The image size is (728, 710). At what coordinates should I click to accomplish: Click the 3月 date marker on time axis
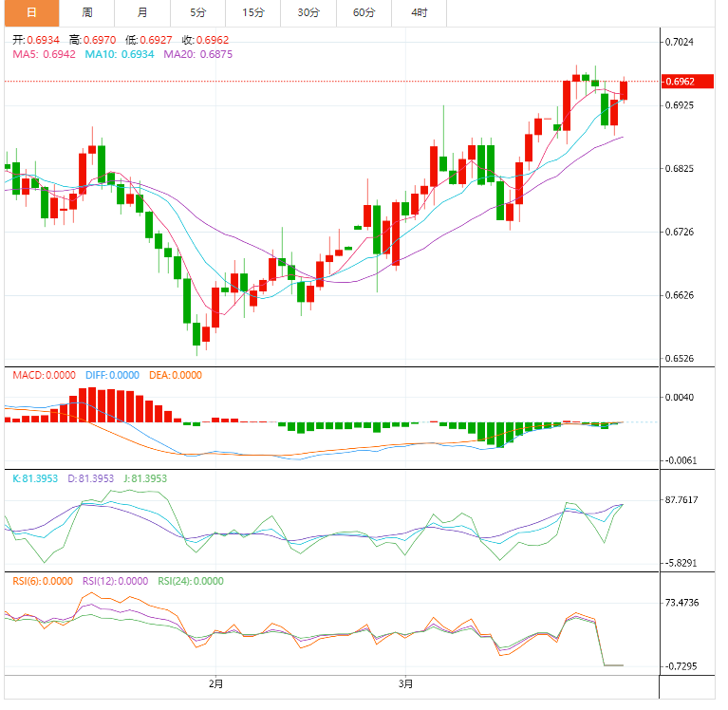pos(404,682)
